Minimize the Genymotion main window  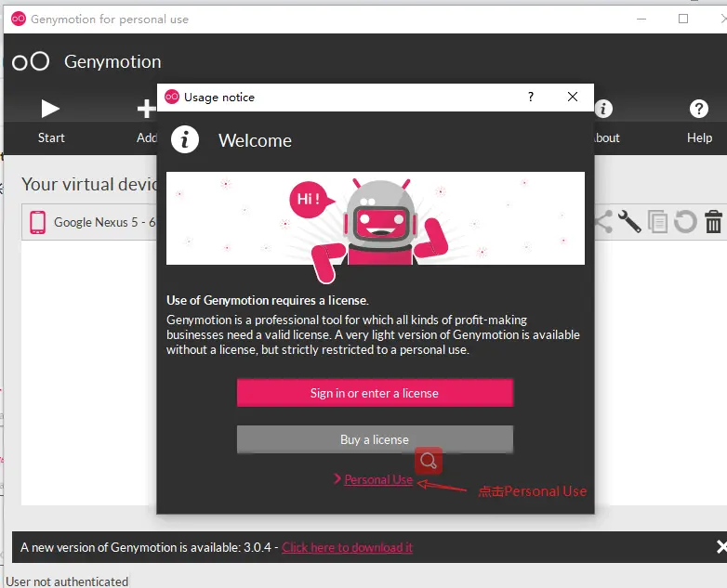(641, 19)
